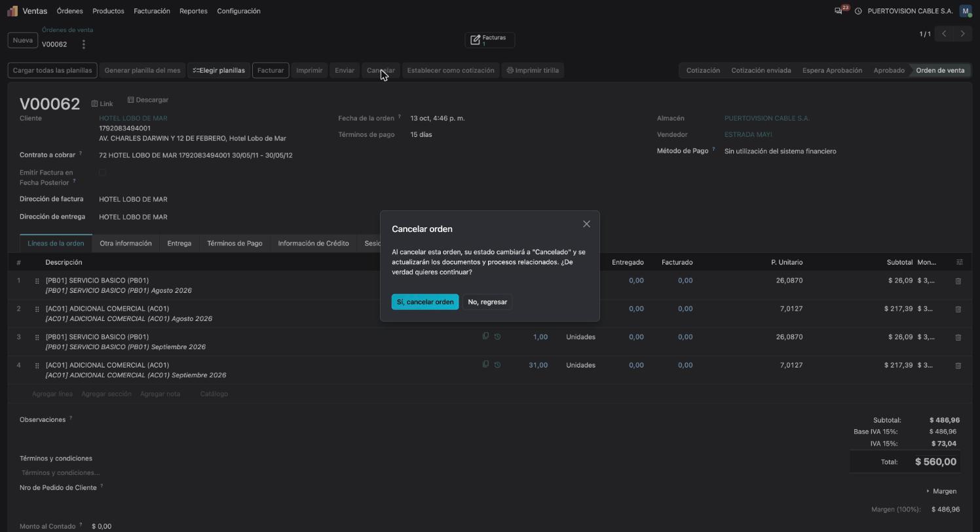Viewport: 980px width, 532px height.
Task: Click the Órdenes de venta breadcrumb
Action: (x=67, y=30)
